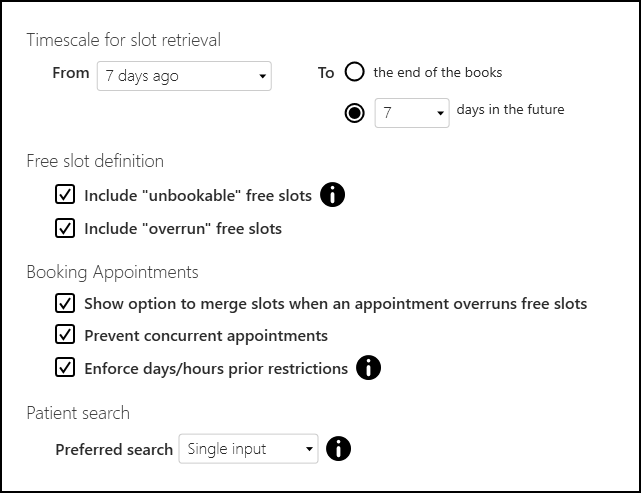Toggle Enforce days/hours prior restrictions checkbox

pos(66,368)
